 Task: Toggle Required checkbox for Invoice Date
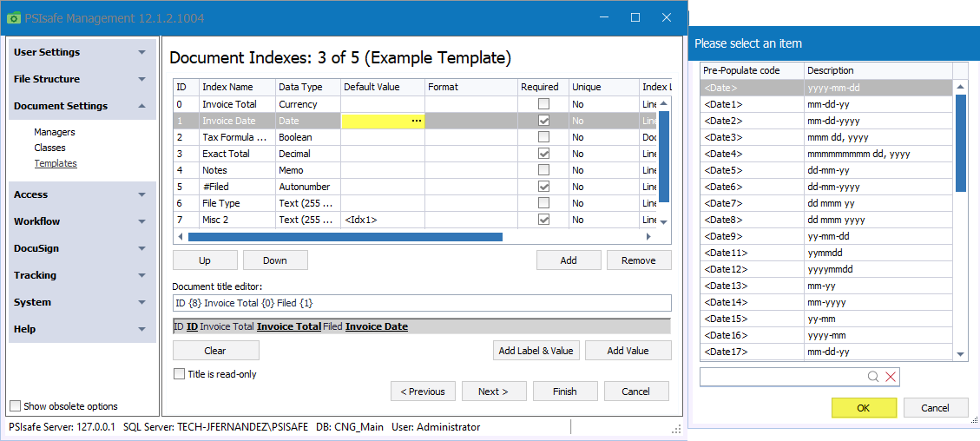click(x=544, y=121)
